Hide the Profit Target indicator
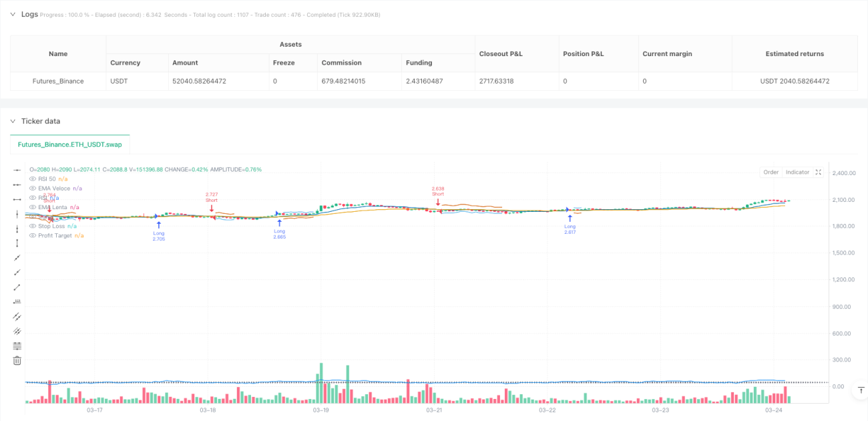 tap(33, 235)
